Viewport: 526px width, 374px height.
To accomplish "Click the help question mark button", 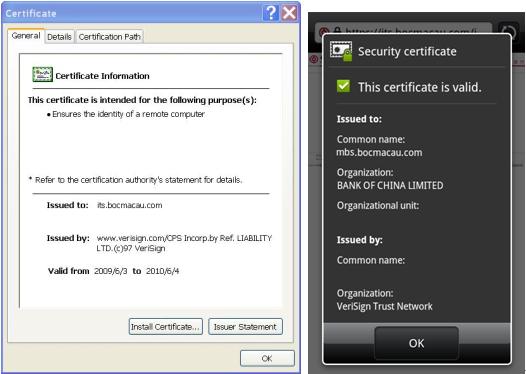I will (270, 13).
